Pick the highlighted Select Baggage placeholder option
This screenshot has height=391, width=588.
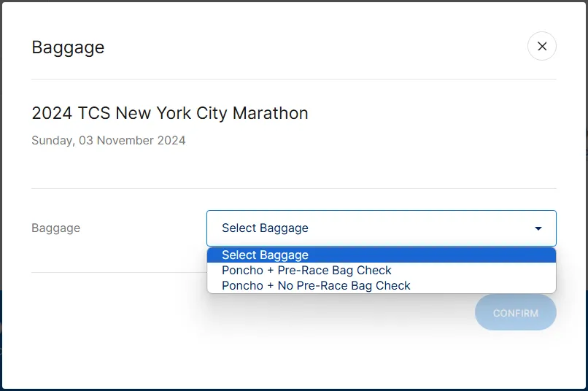point(382,255)
